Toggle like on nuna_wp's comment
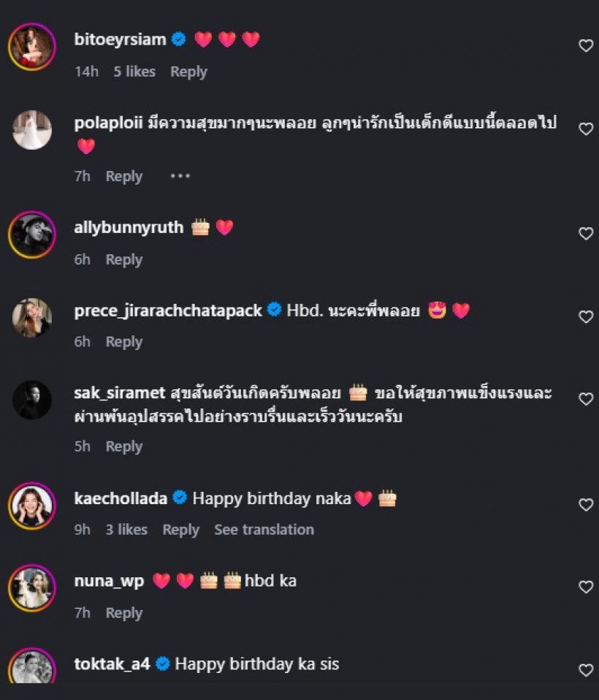This screenshot has width=599, height=700. tap(585, 587)
